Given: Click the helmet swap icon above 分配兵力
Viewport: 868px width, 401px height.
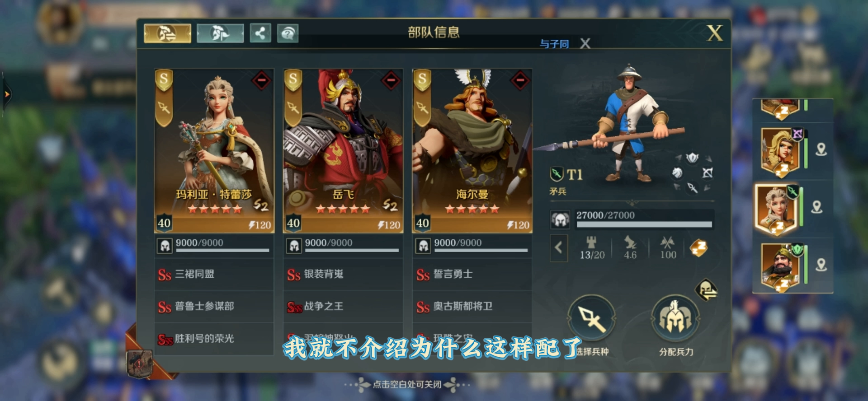Looking at the screenshot, I should pos(707,289).
